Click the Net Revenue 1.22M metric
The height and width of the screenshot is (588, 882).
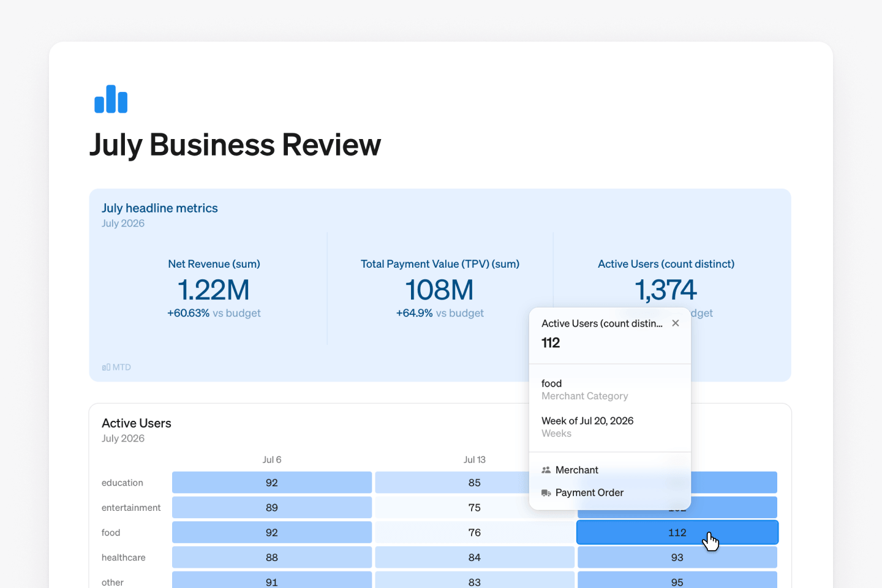click(x=214, y=290)
